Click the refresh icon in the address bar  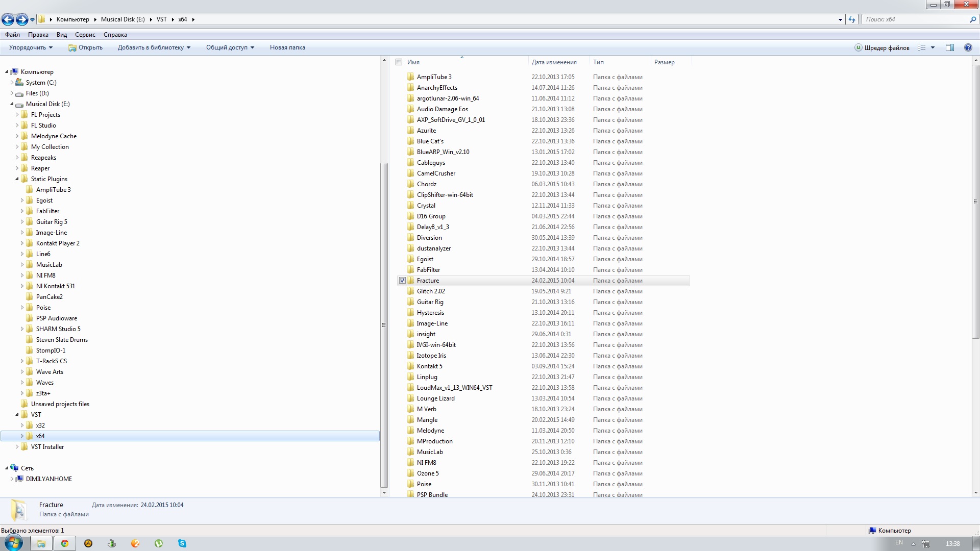pos(851,19)
